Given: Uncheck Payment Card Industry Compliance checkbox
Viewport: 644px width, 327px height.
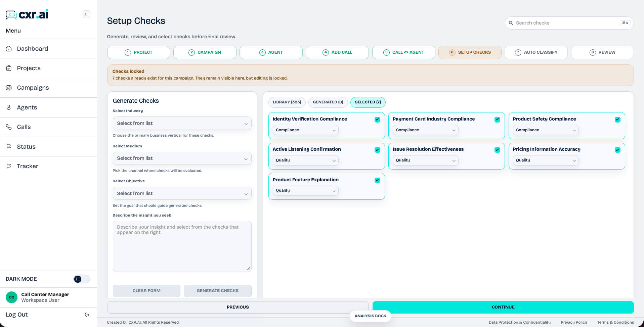Looking at the screenshot, I should point(497,120).
